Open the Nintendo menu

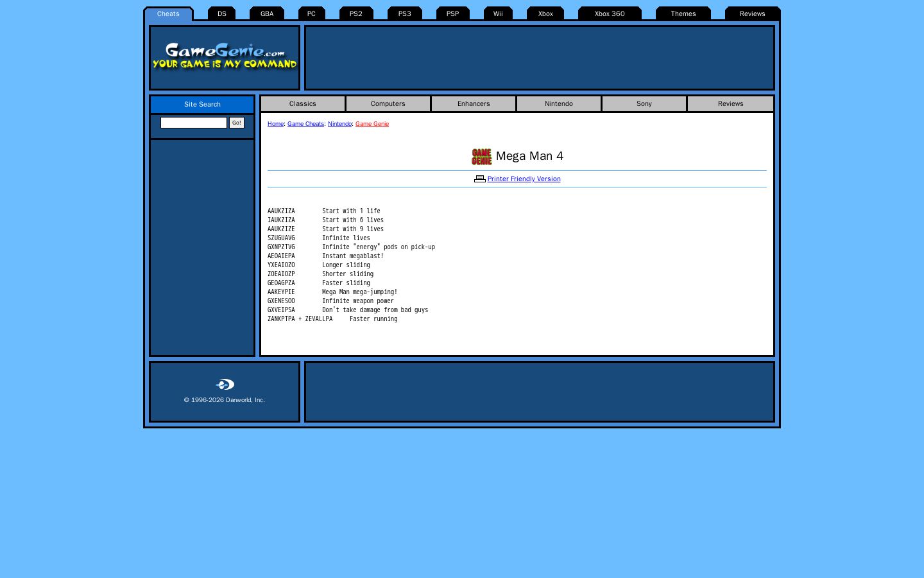tap(559, 104)
